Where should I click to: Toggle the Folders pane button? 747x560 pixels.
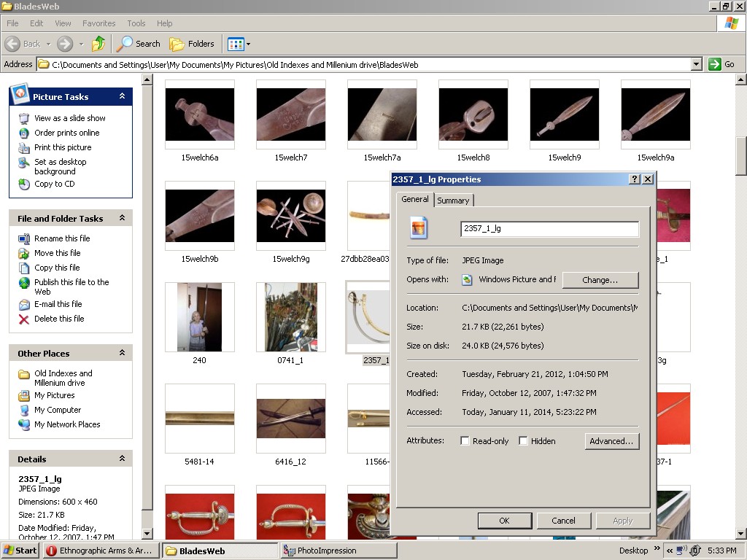[192, 44]
